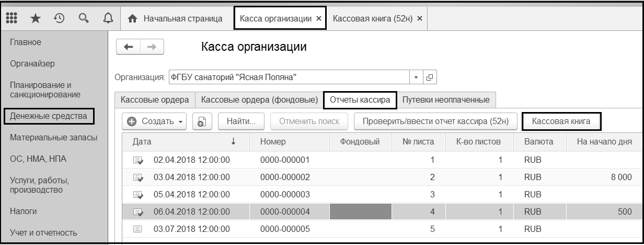Click the copy document icon button
This screenshot has width=644, height=245.
pos(202,121)
